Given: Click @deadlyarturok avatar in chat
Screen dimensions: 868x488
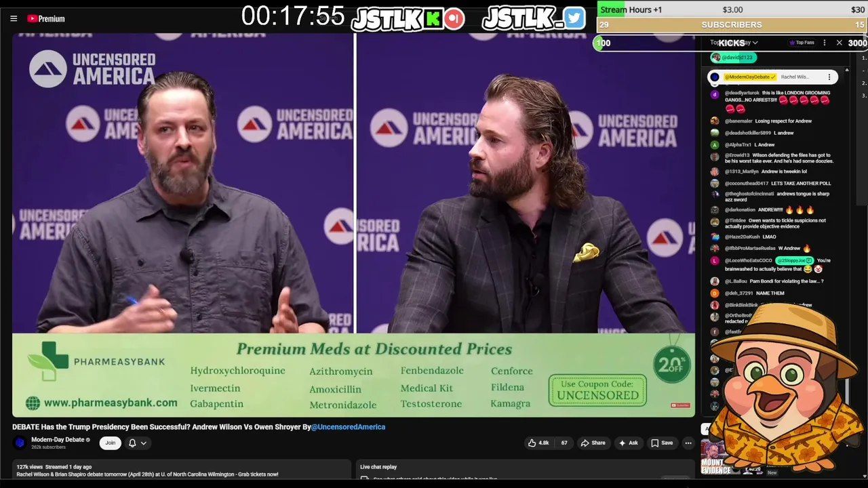Looking at the screenshot, I should 715,94.
